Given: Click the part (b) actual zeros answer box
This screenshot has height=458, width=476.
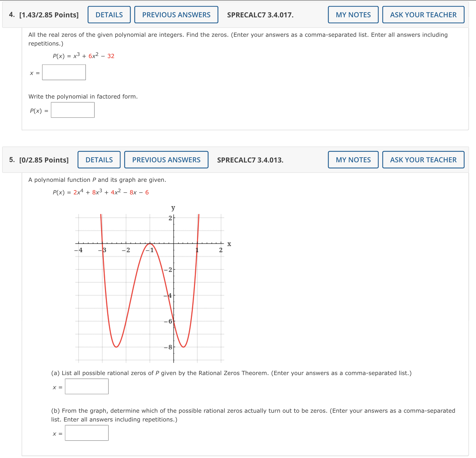Looking at the screenshot, I should (87, 433).
